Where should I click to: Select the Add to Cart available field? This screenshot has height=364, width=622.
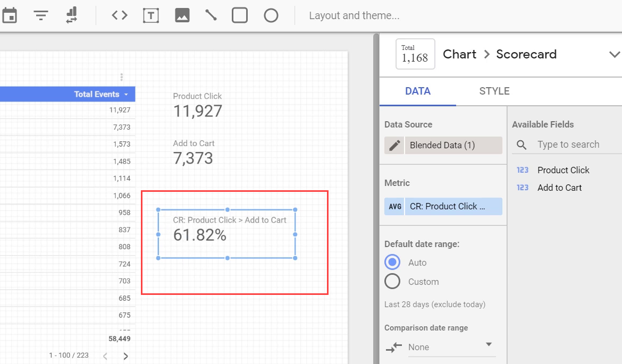(559, 188)
